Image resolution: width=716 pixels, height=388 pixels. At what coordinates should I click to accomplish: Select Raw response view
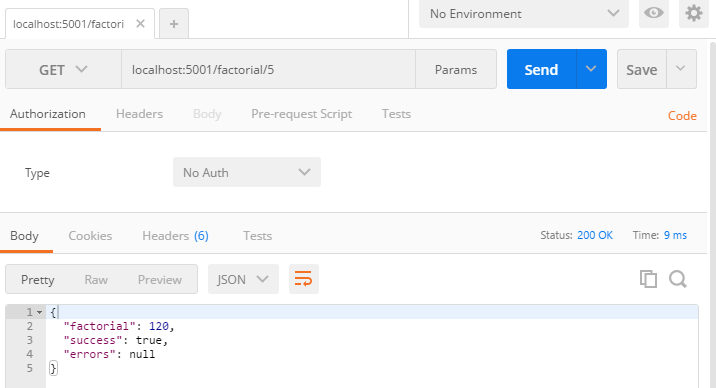tap(96, 279)
